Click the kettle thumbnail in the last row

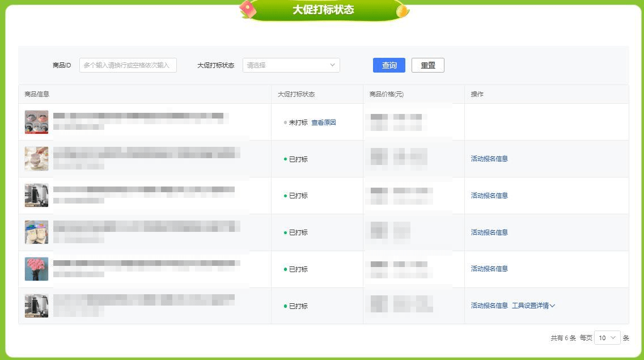[36, 306]
